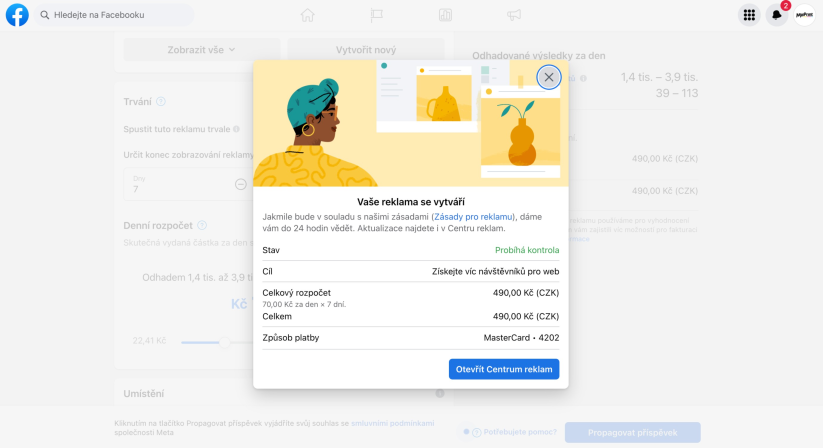
Task: Click the Otevřít Centrum reklam button
Action: (504, 369)
